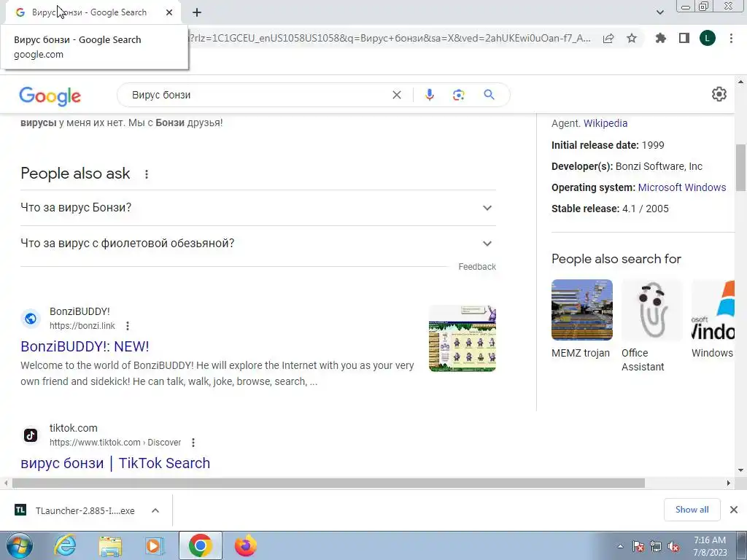The image size is (747, 560).
Task: Click the vertical page scrollbar
Action: [740, 167]
